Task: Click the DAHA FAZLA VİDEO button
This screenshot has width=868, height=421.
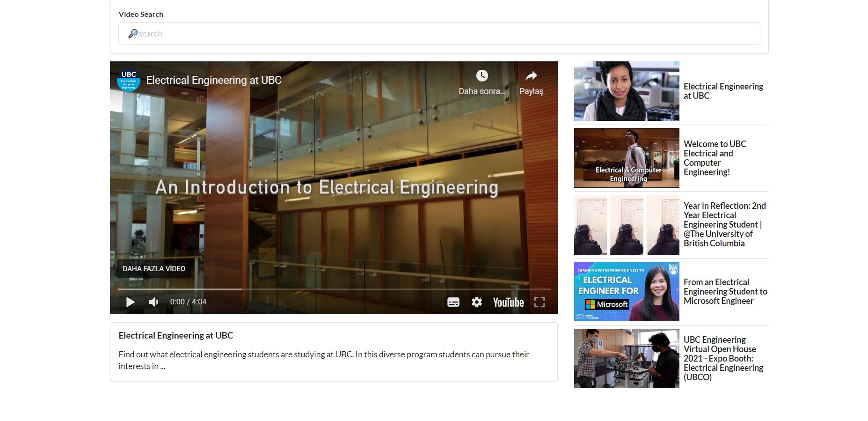Action: [x=154, y=269]
